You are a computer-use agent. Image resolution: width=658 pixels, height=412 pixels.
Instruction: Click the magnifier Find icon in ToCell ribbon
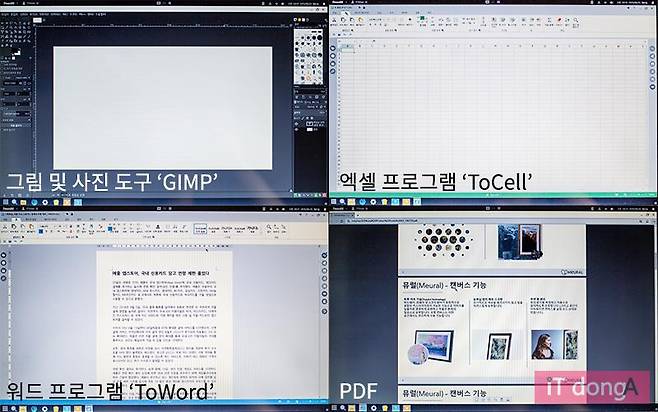(x=576, y=20)
